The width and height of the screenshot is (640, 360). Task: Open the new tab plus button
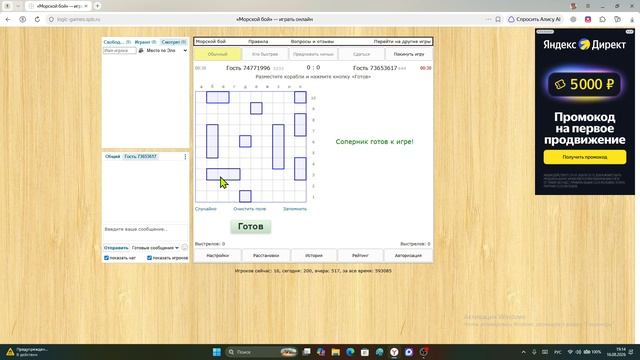pyautogui.click(x=98, y=6)
